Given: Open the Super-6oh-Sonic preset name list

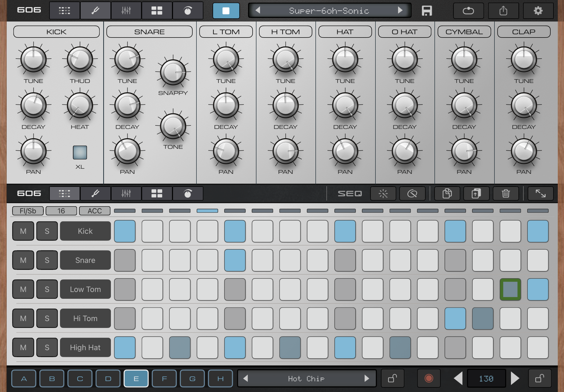Looking at the screenshot, I should point(329,11).
